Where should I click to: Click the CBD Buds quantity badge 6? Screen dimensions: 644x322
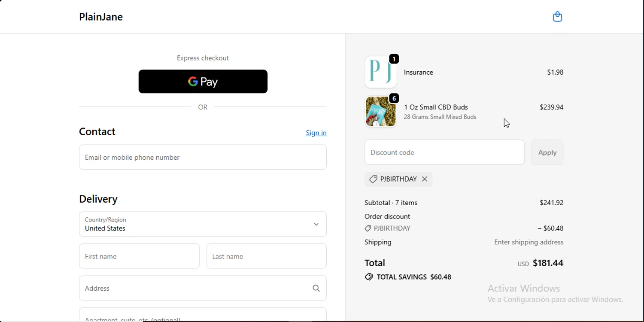click(394, 98)
